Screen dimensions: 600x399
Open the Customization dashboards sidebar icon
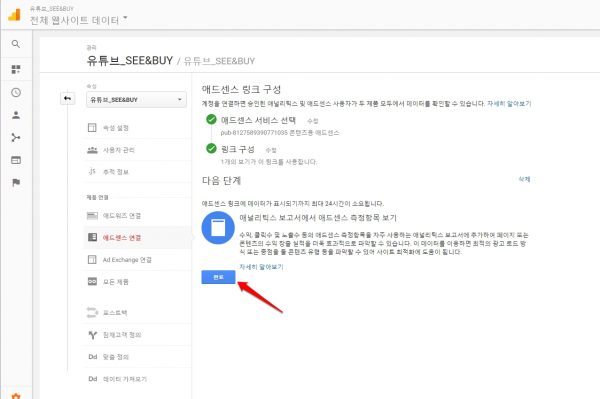[16, 69]
